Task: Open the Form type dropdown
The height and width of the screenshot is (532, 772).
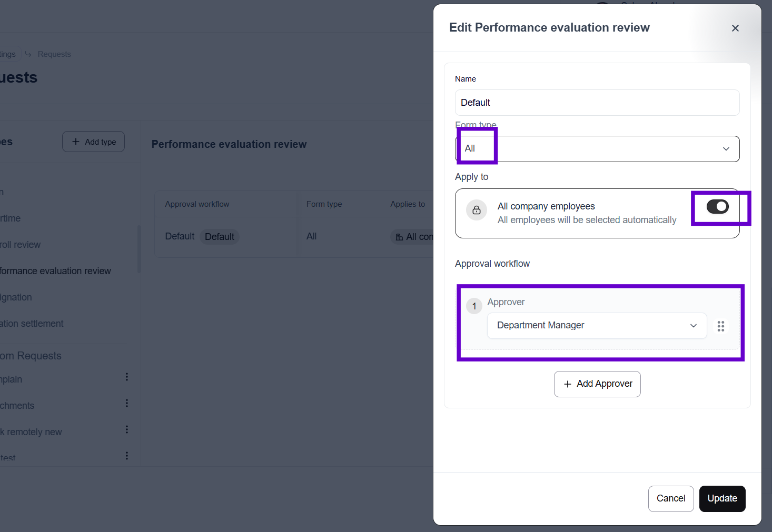Action: pos(597,149)
